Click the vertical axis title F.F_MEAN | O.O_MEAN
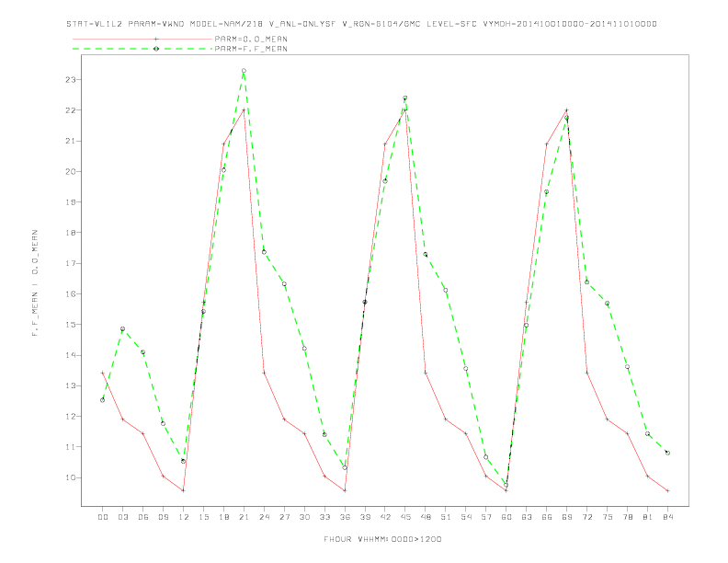The image size is (728, 563). click(35, 283)
